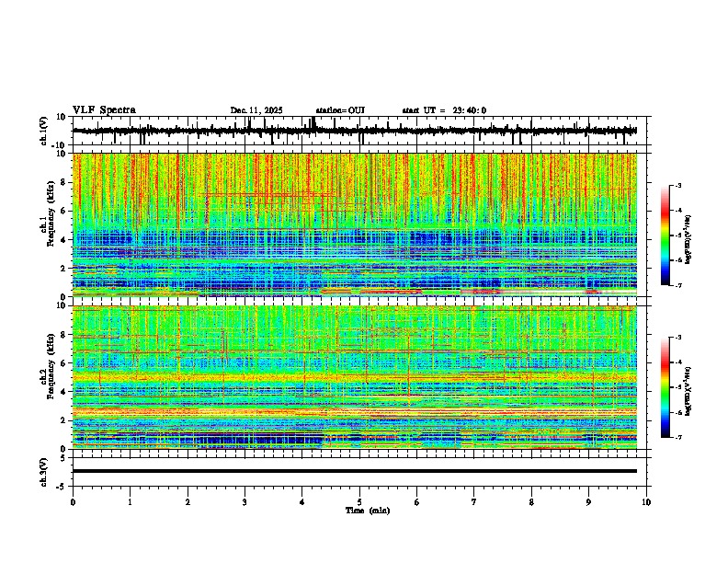Click the Time (min) axis label
This screenshot has height=563, width=728.
pos(368,511)
